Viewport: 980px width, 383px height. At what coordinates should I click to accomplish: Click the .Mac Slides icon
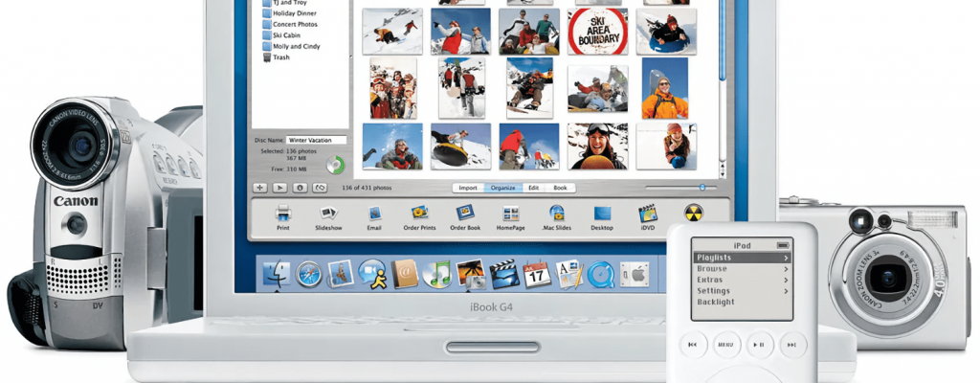click(x=556, y=214)
